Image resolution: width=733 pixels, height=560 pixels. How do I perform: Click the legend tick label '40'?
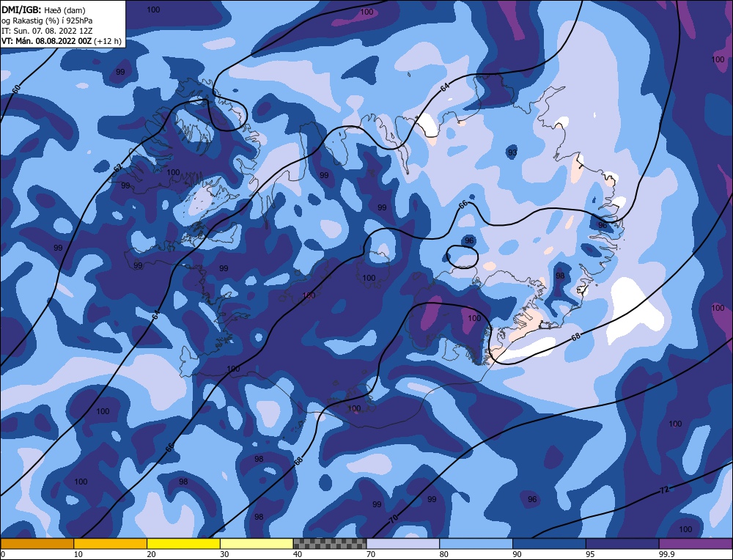click(298, 554)
